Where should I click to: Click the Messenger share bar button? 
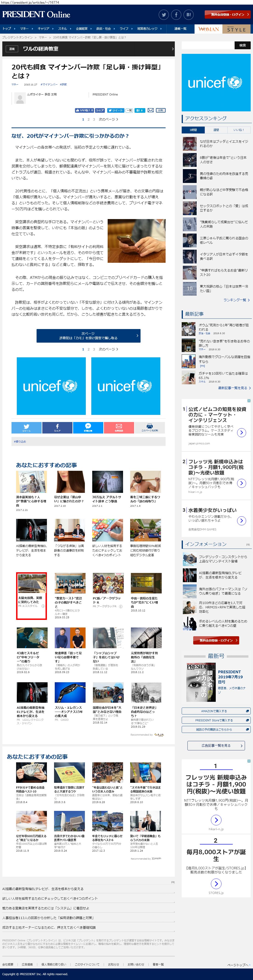pyautogui.click(x=88, y=428)
